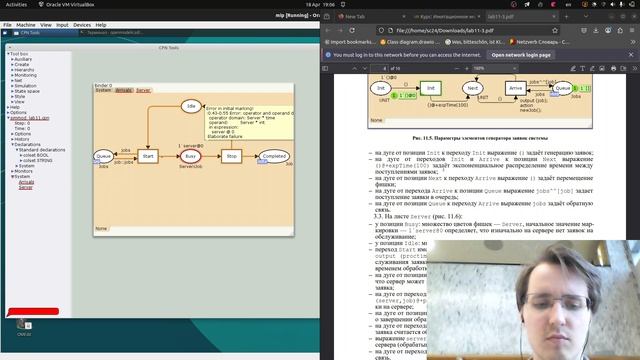Select the Stop transition in the net
This screenshot has height=360, width=640.
click(231, 156)
